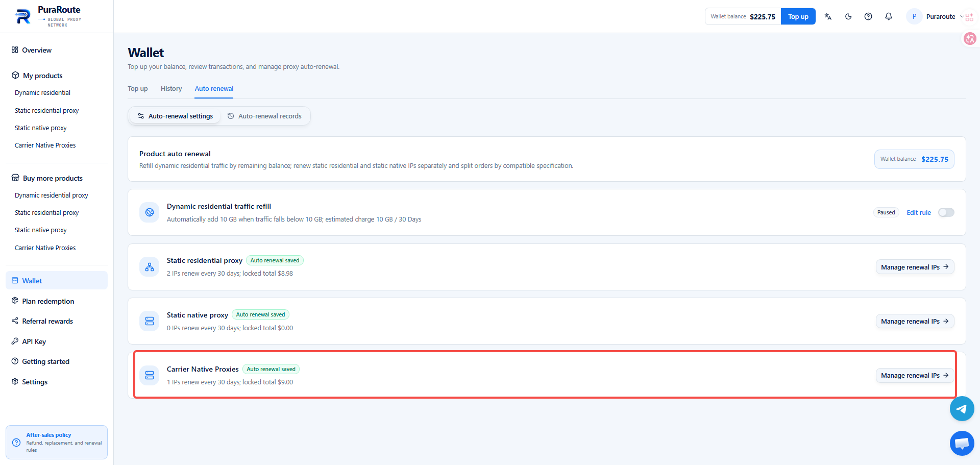Click the Static native proxy server icon

point(150,321)
